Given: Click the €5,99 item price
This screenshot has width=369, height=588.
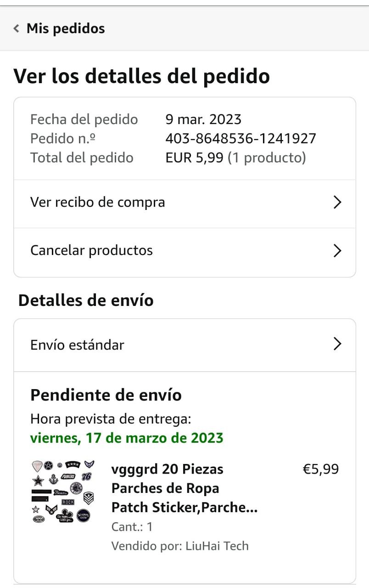Looking at the screenshot, I should tap(321, 469).
